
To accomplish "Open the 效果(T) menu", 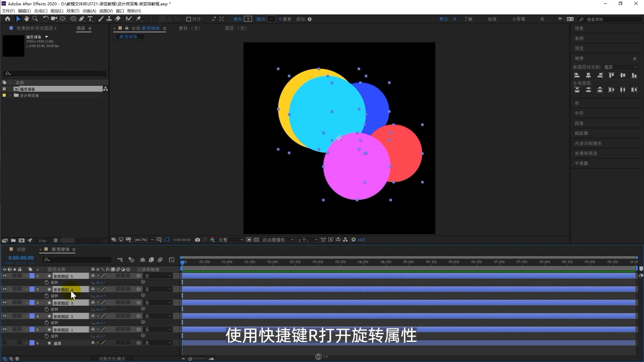I will 73,11.
